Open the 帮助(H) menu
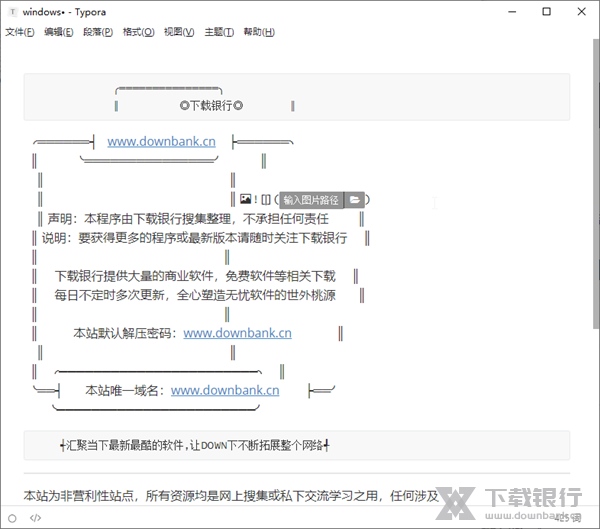The image size is (600, 529). (259, 32)
